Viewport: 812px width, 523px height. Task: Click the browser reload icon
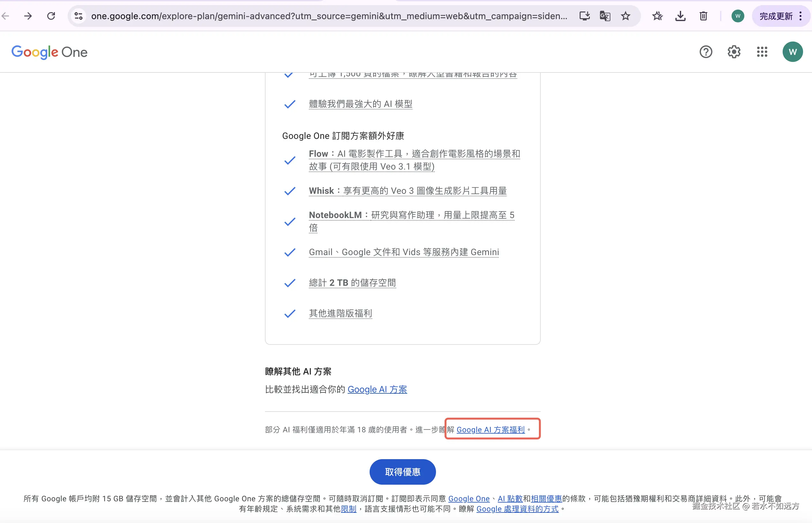click(x=51, y=16)
